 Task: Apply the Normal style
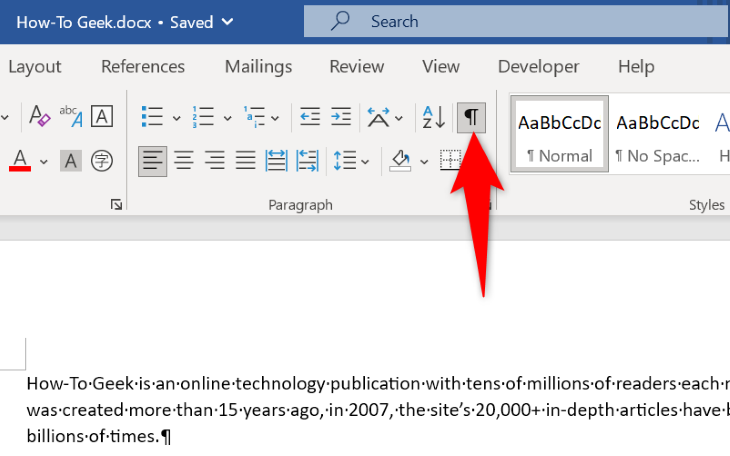coord(559,135)
